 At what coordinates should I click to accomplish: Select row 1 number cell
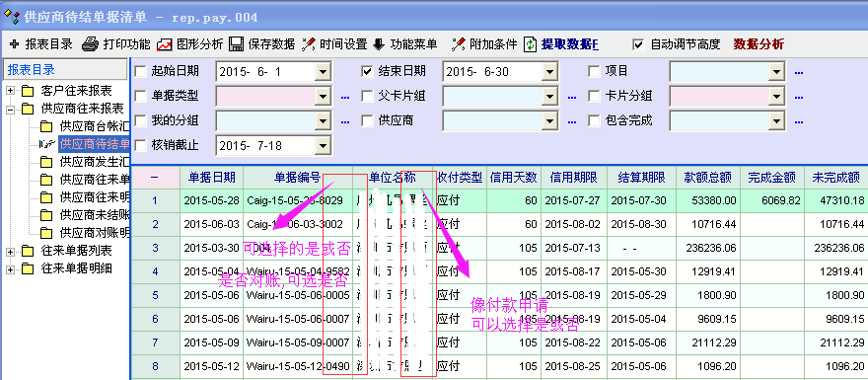[155, 200]
